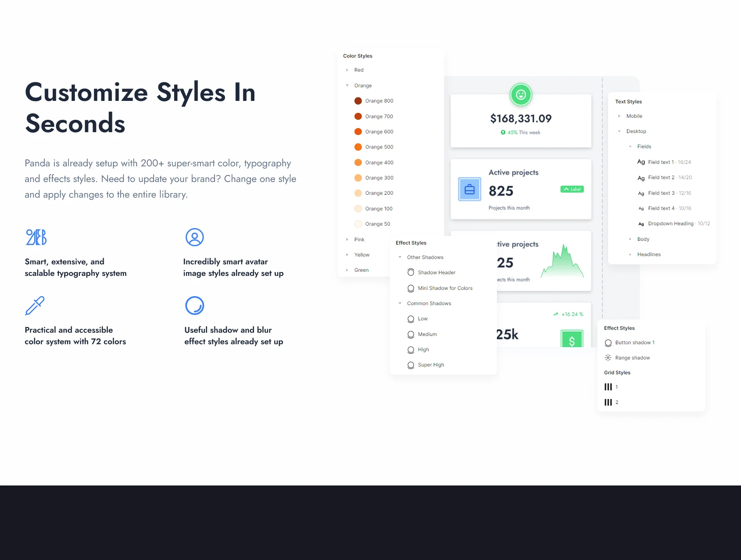Select the Orange 700 swatch
Screen dimensions: 741x560
coord(358,117)
